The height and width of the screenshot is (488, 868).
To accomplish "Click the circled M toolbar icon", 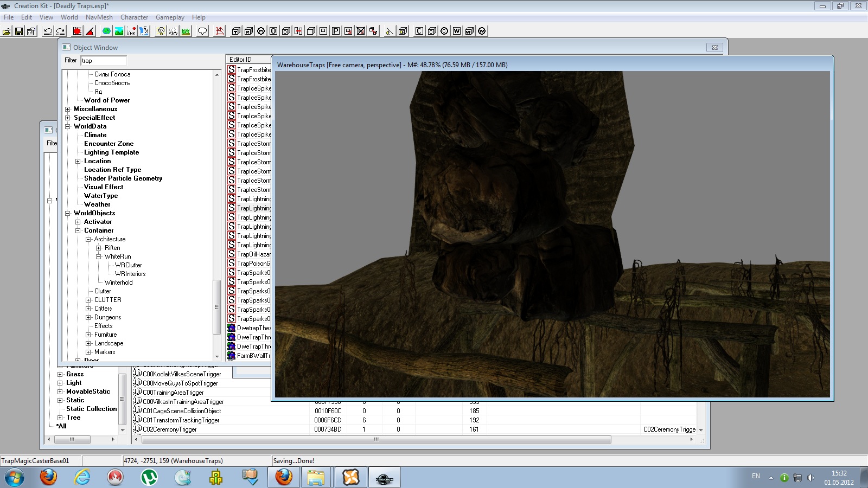I will click(261, 31).
